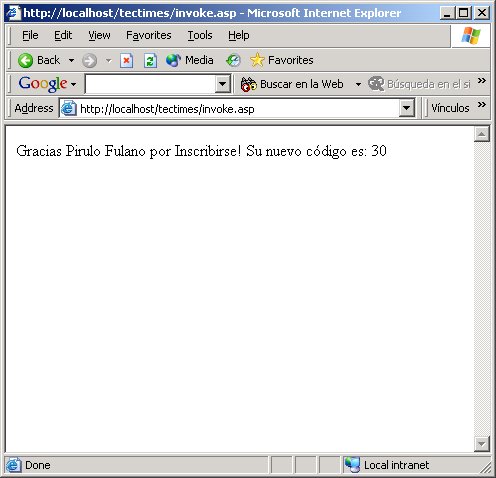Click the Favorites star icon
The width and height of the screenshot is (496, 478).
pos(257,60)
